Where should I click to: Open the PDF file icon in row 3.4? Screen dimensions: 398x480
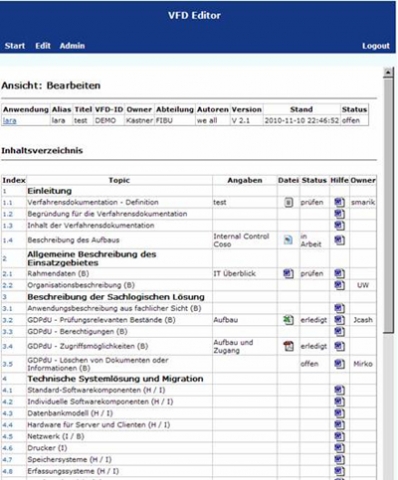(288, 346)
